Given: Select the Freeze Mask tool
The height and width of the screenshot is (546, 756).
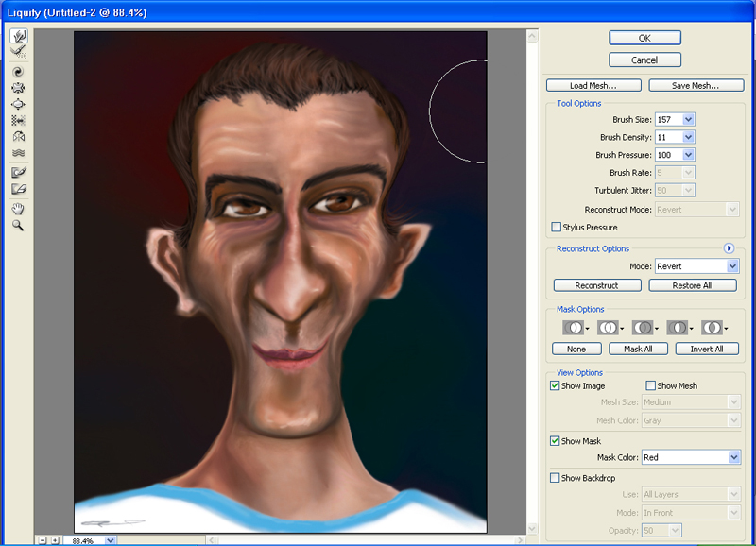Looking at the screenshot, I should [18, 172].
